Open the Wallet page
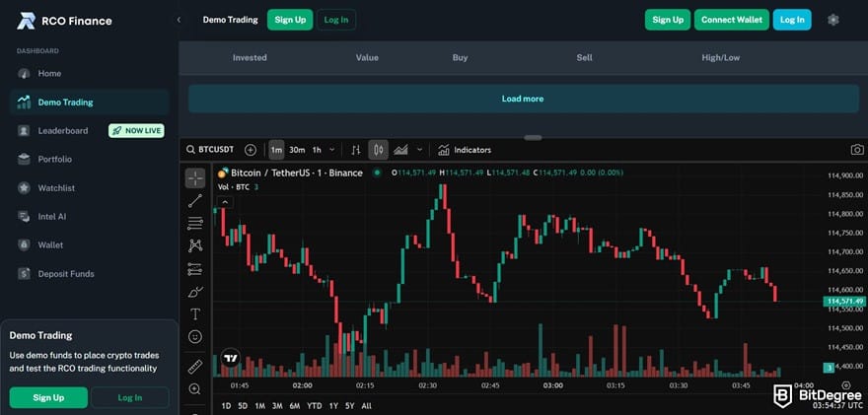Image resolution: width=868 pixels, height=415 pixels. coord(50,245)
